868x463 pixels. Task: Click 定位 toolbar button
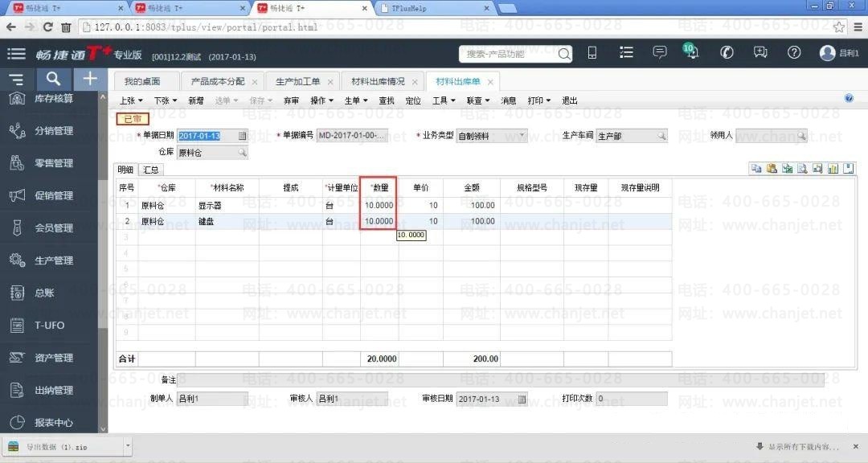[x=413, y=100]
